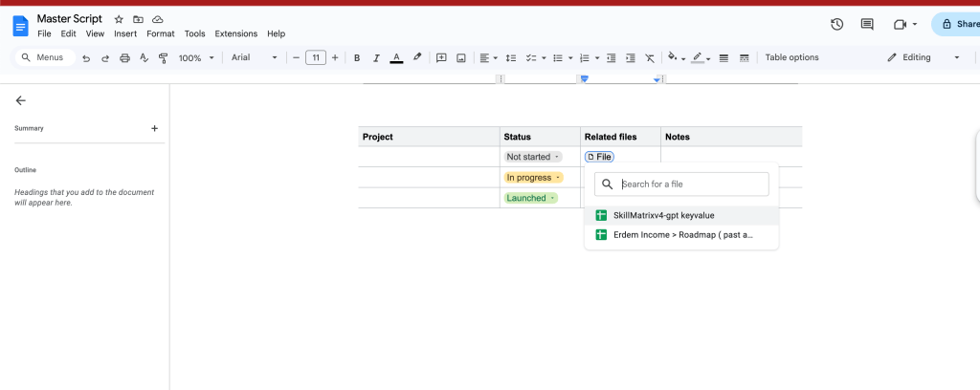
Task: Open the File menu
Action: click(44, 33)
